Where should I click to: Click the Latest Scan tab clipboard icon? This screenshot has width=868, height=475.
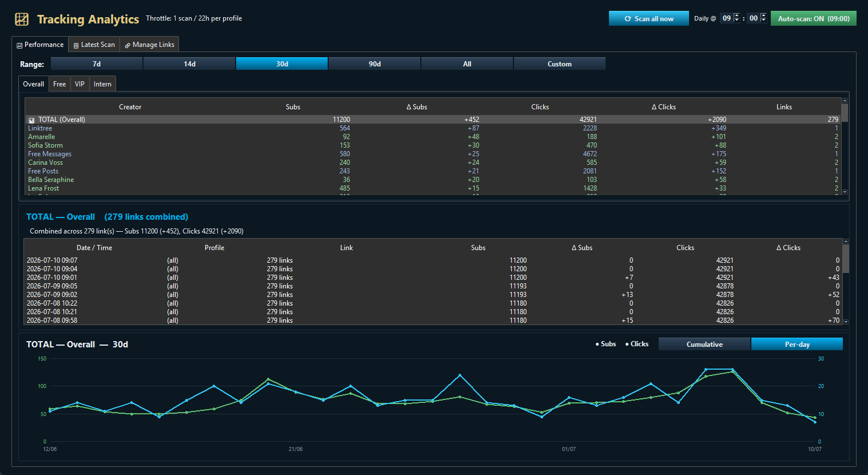(x=76, y=45)
